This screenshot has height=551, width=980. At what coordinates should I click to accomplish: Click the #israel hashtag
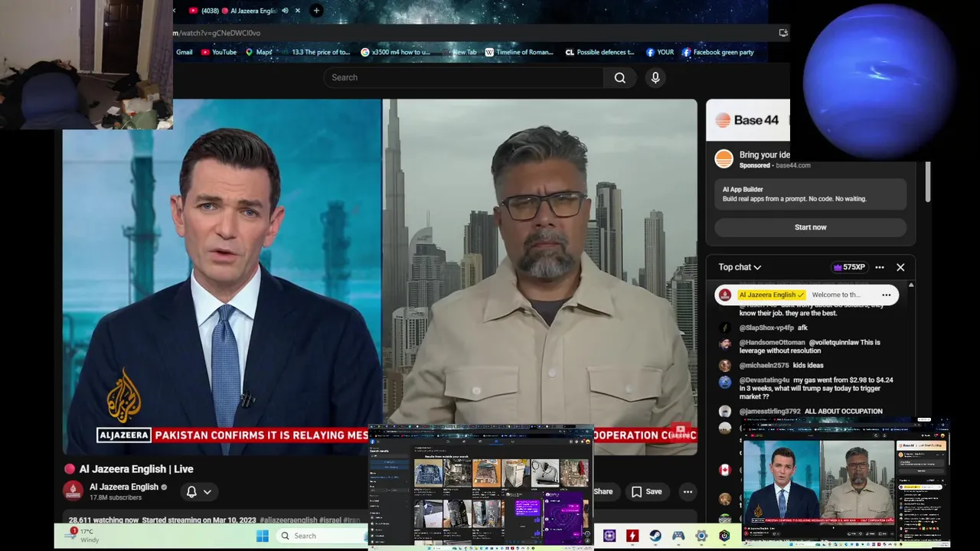[x=330, y=520]
